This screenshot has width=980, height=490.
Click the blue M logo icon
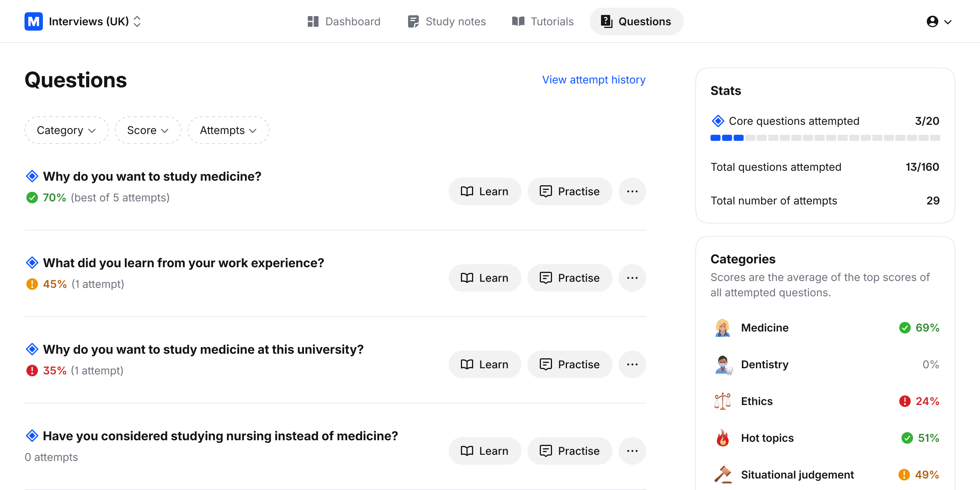[x=34, y=21]
